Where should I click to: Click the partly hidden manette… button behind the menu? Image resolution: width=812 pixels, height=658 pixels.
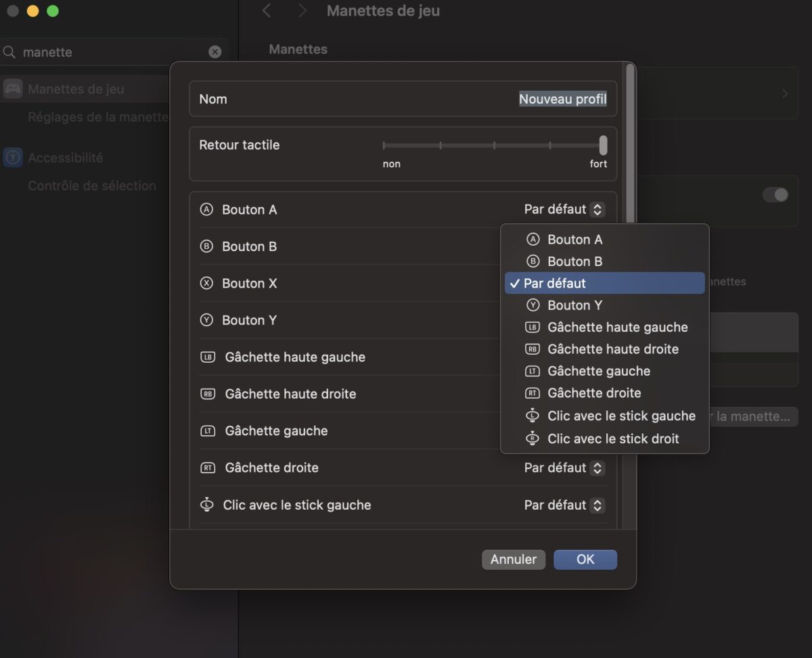(753, 416)
